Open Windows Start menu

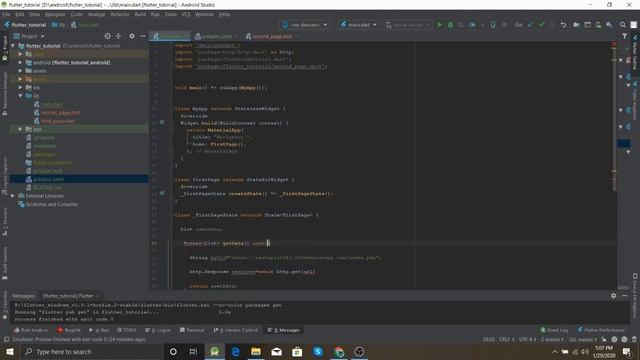coord(9,351)
